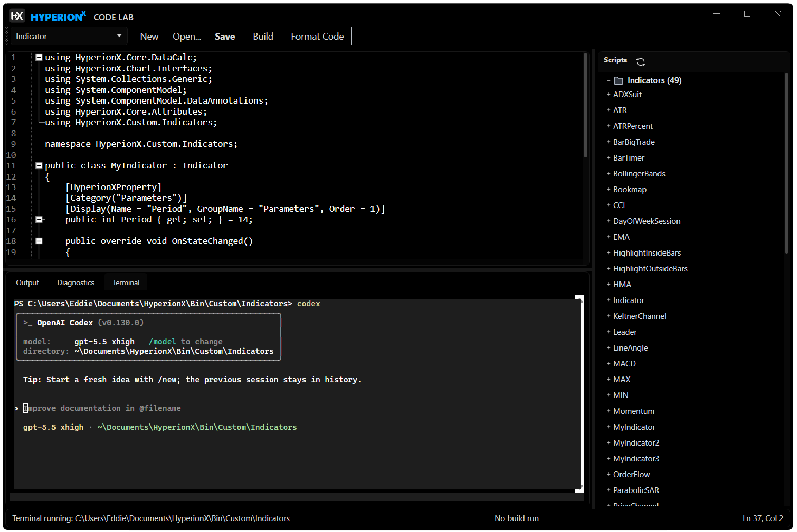Click the toolbar grip handle
Viewport: 797px width, 532px height.
6,36
